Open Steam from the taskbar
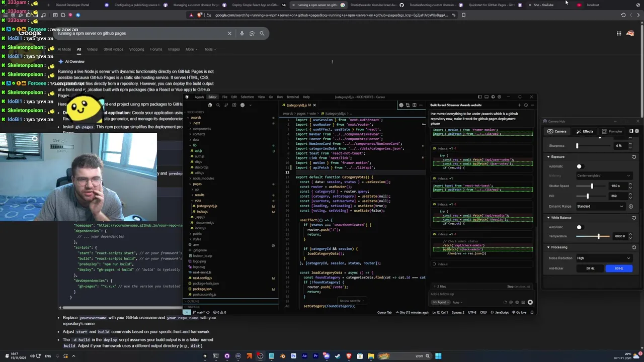This screenshot has height=362, width=644. [x=337, y=356]
